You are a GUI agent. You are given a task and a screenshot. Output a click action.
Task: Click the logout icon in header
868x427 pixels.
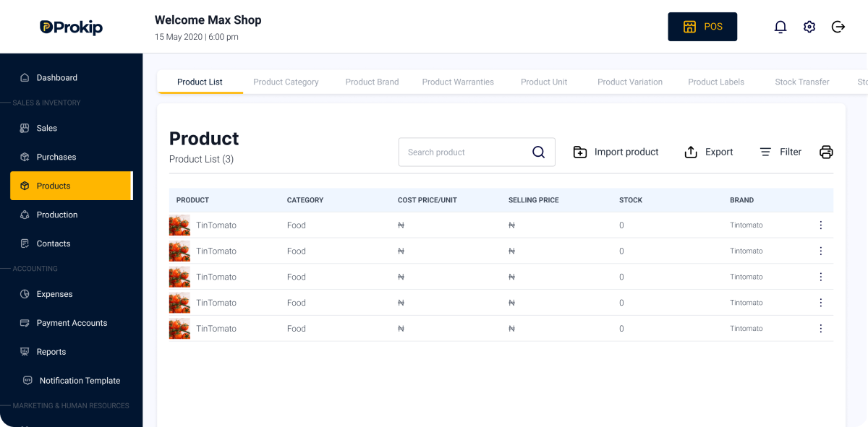point(838,27)
